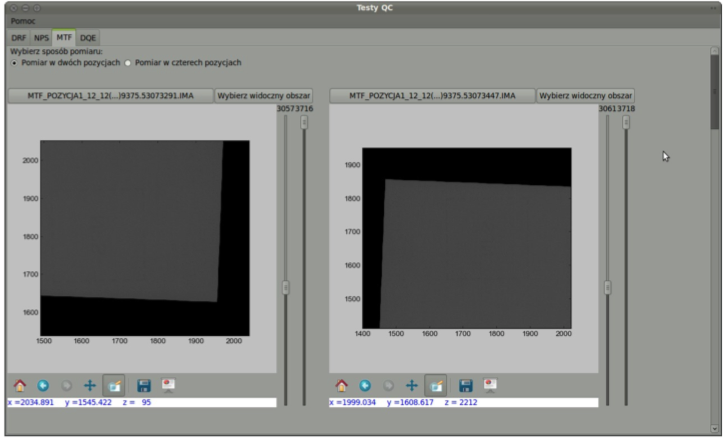Click Back arrow in left plot toolbar

[43, 384]
